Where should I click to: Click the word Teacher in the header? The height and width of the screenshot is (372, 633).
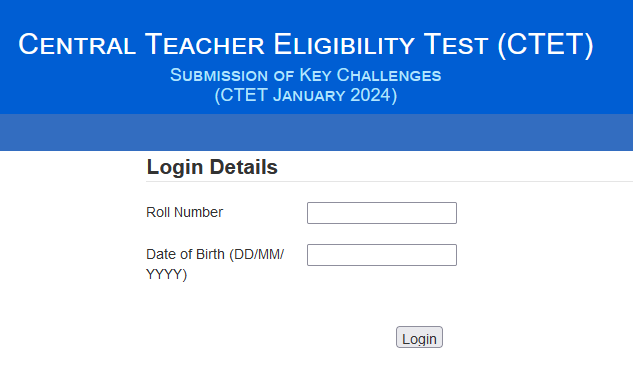(x=205, y=44)
